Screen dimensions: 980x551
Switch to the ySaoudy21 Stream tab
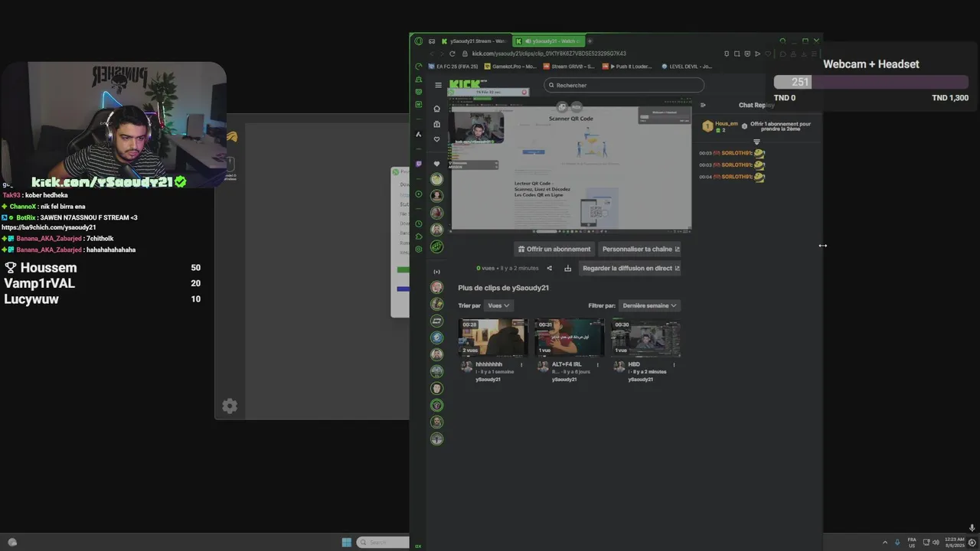tap(474, 41)
